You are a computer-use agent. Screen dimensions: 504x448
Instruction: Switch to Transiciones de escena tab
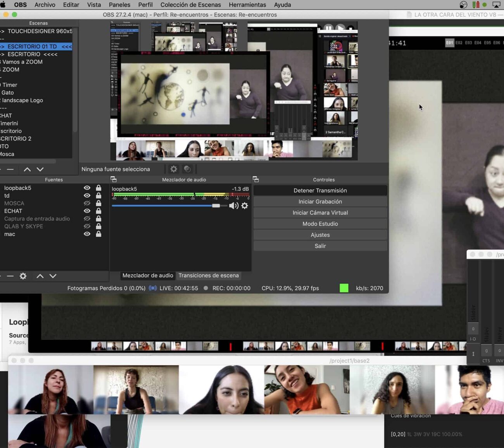point(209,276)
